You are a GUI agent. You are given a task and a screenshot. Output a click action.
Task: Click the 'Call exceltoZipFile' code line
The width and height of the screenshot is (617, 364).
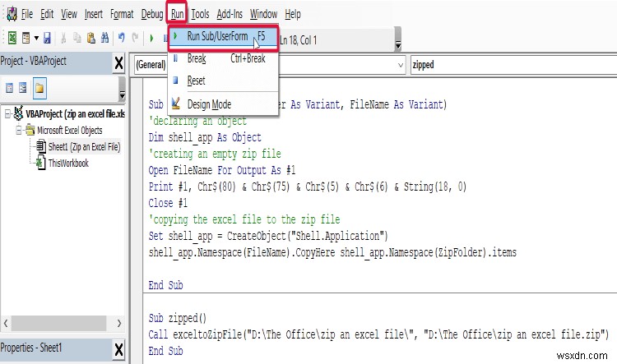(378, 334)
